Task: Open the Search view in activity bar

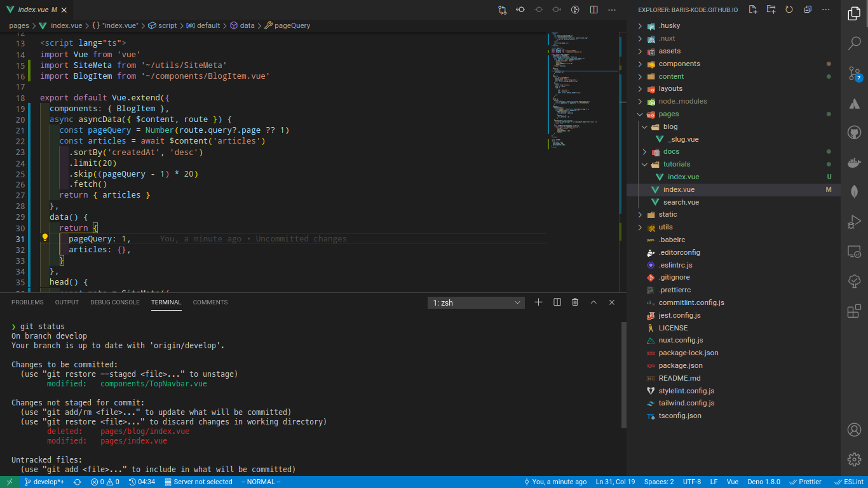Action: [854, 43]
